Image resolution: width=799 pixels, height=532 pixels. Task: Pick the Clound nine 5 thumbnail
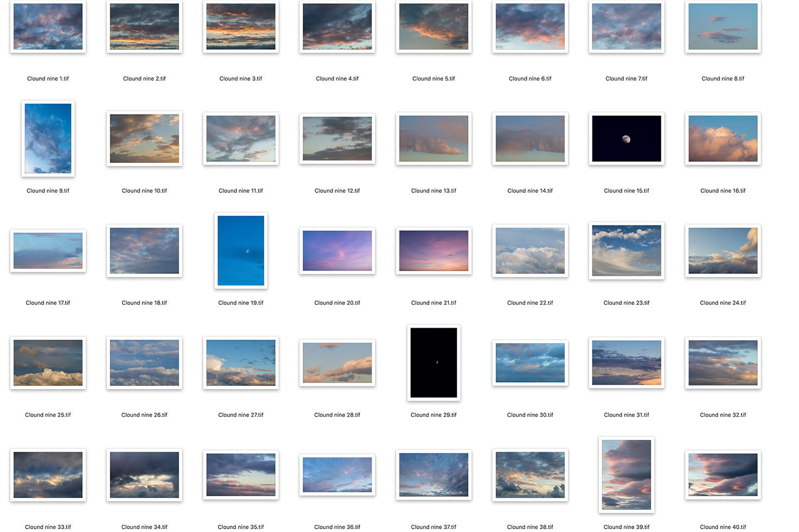click(x=433, y=27)
